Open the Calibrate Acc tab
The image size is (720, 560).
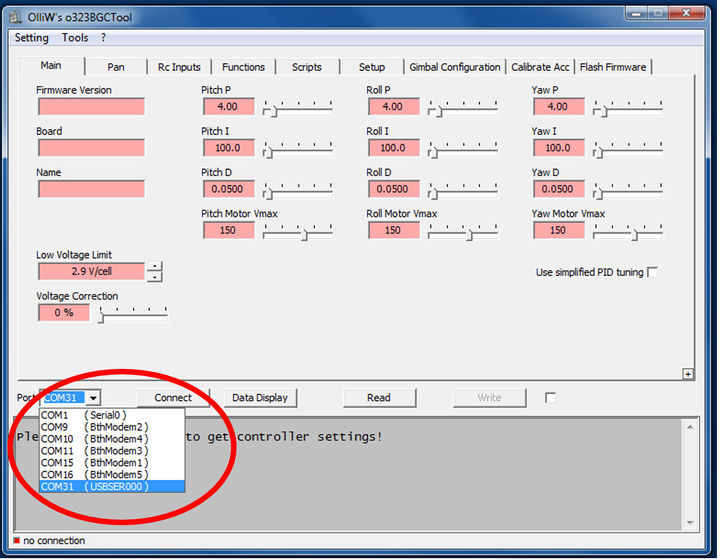pyautogui.click(x=540, y=67)
